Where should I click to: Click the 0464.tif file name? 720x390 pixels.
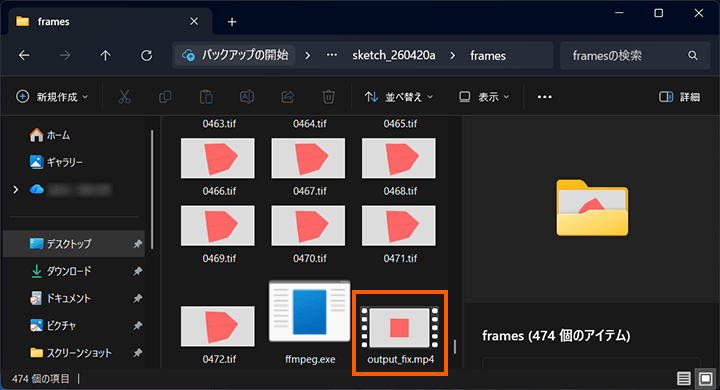point(309,124)
